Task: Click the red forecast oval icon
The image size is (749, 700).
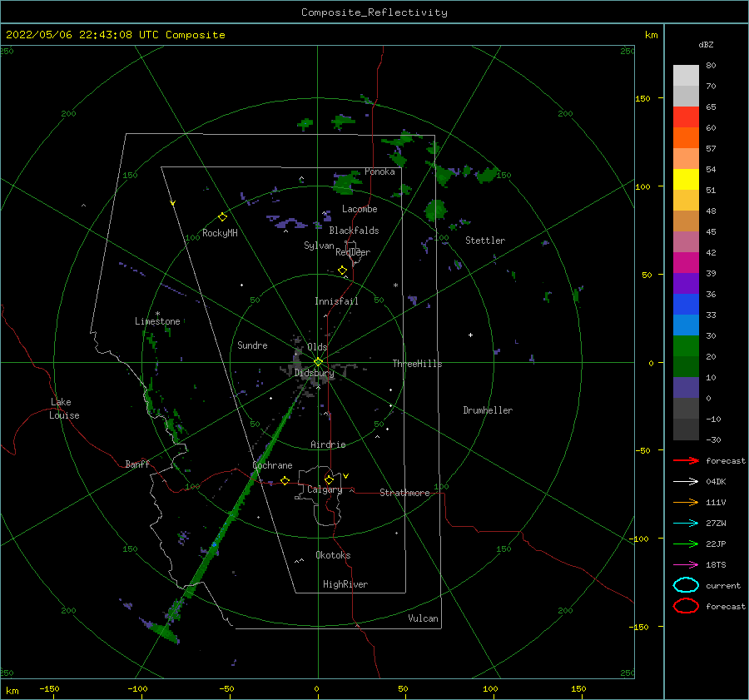Action: pyautogui.click(x=686, y=606)
